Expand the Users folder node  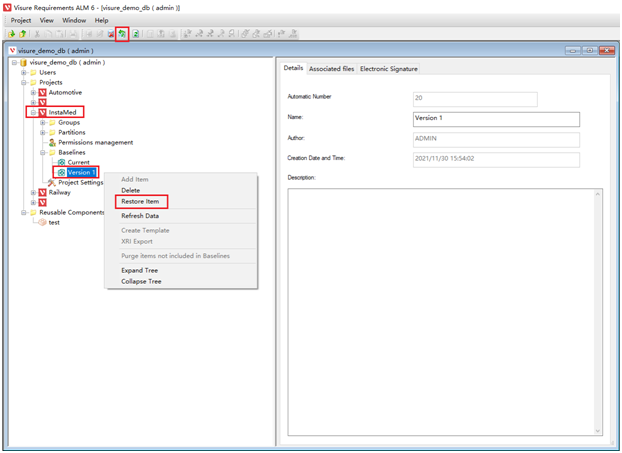tap(24, 73)
